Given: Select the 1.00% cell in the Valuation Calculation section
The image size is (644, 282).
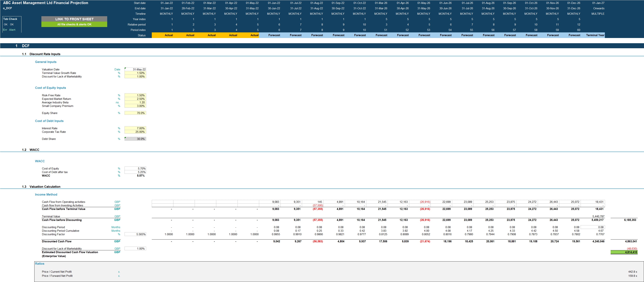Looking at the screenshot, I should click(x=135, y=248).
